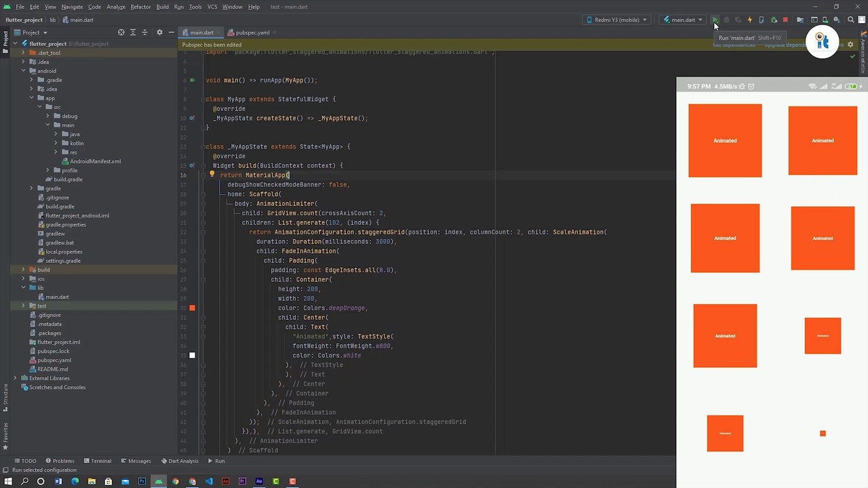
Task: Open Android Studio from the Windows taskbar
Action: click(x=159, y=481)
